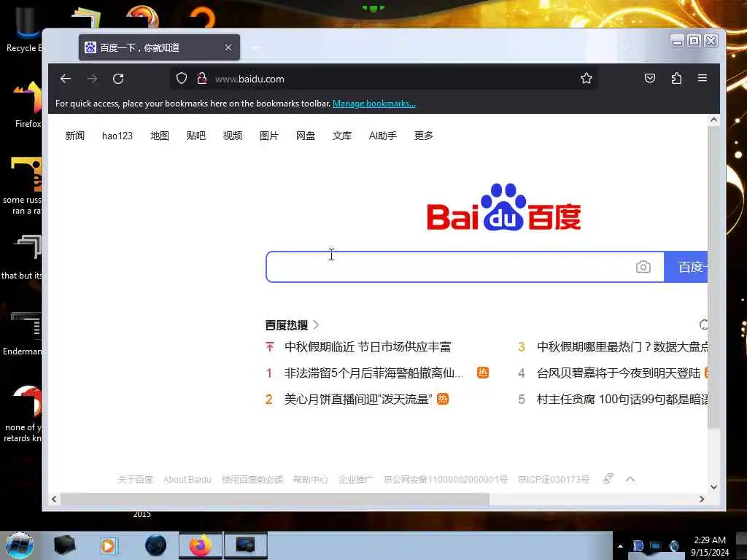Expand the 百度热搜 heading chevron
Viewport: 747px width, 560px height.
click(x=316, y=325)
